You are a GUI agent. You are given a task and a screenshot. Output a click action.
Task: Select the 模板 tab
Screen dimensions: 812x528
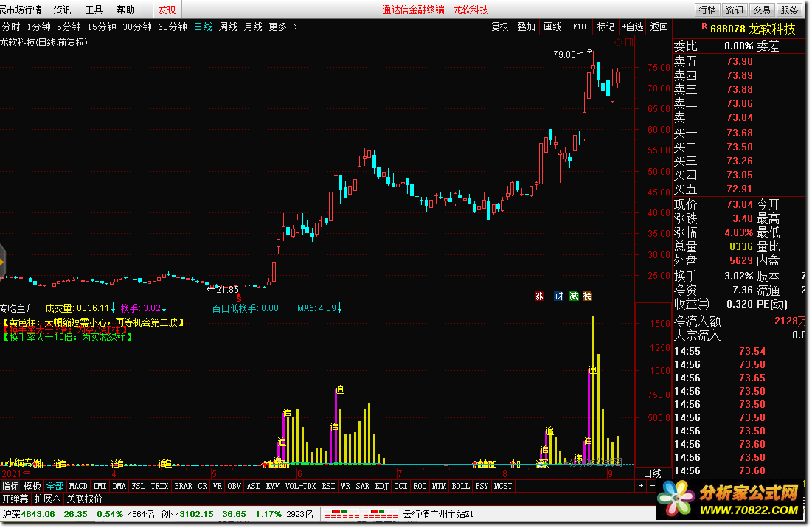click(32, 486)
